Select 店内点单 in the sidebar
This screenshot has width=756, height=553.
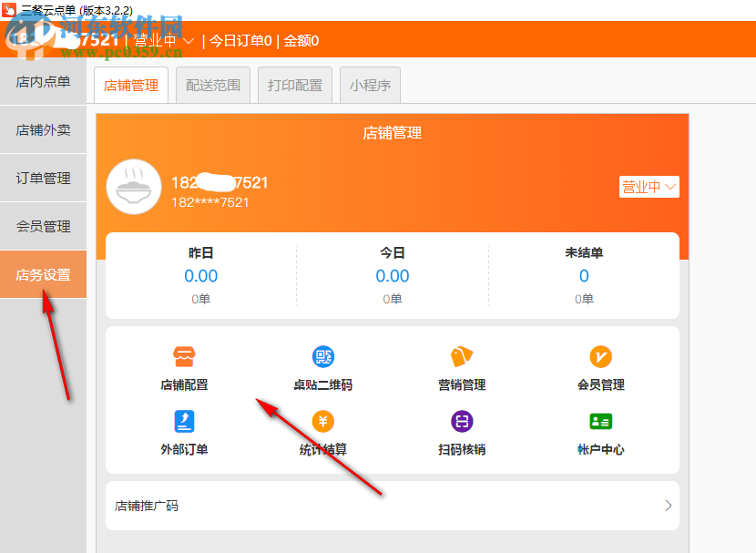[x=43, y=81]
